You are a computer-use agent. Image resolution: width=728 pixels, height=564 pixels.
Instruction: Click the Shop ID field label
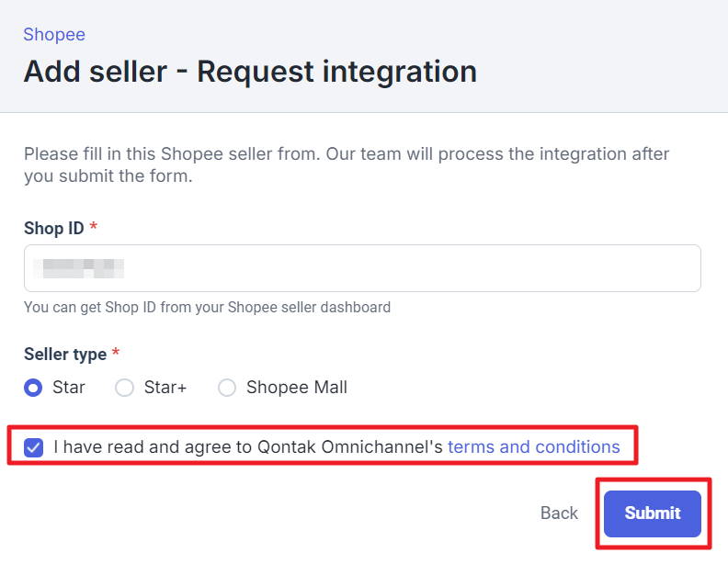[53, 229]
